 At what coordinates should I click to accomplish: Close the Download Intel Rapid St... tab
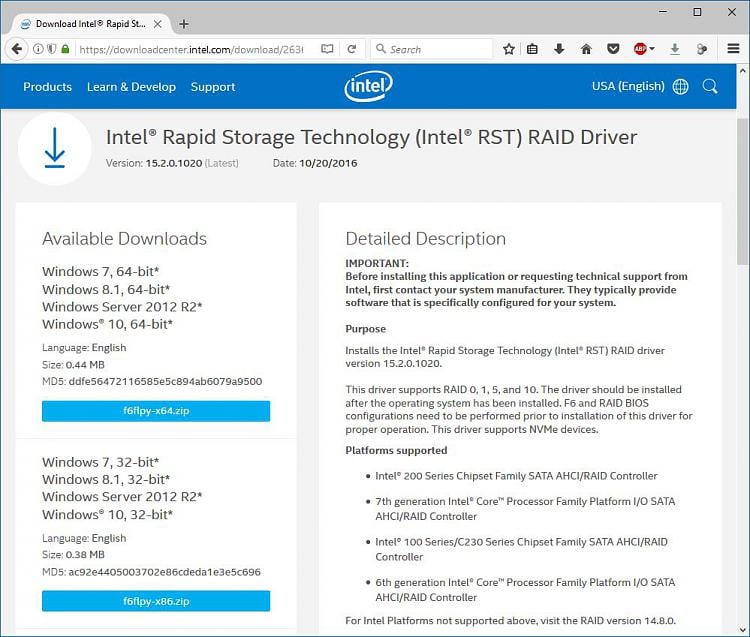157,24
